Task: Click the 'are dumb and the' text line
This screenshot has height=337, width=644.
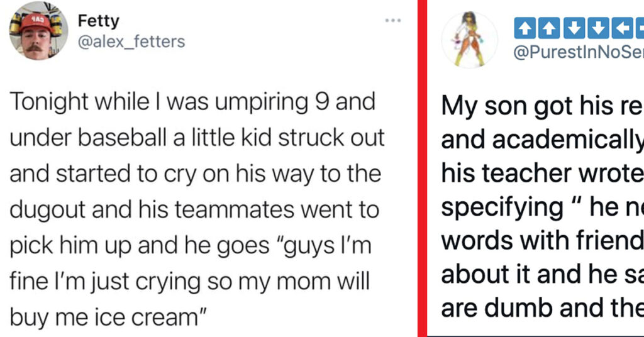Action: pyautogui.click(x=543, y=308)
